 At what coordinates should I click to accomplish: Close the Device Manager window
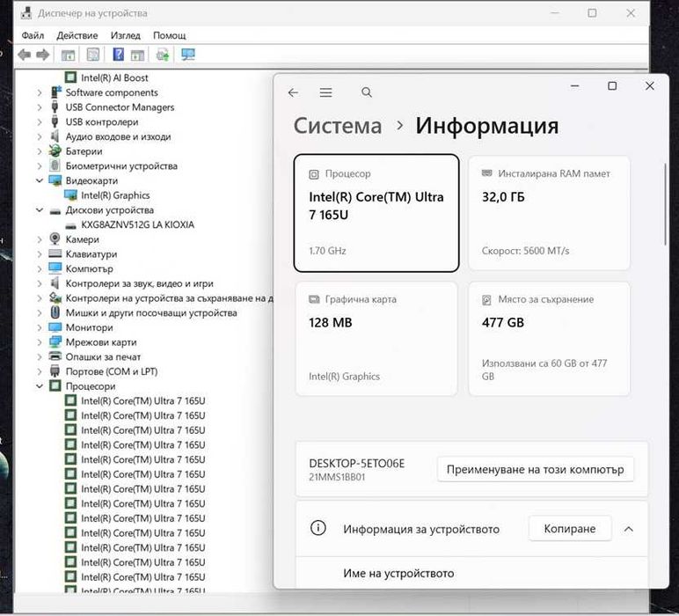[x=631, y=13]
